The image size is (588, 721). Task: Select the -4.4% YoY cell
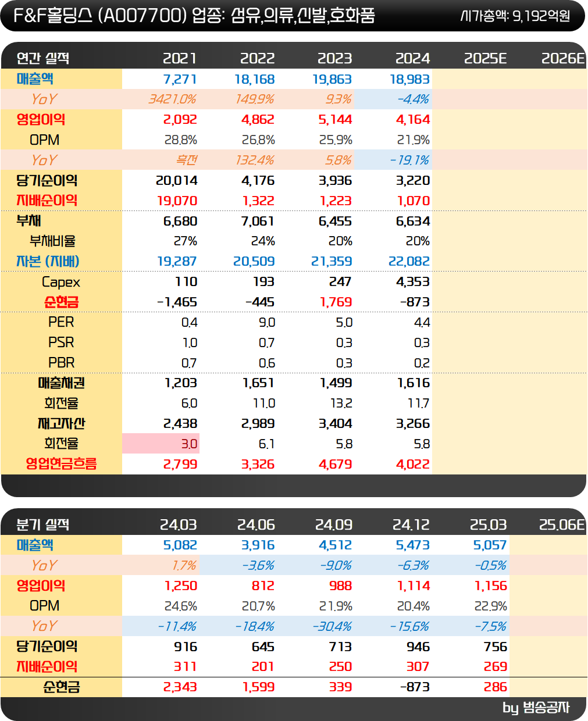point(413,99)
